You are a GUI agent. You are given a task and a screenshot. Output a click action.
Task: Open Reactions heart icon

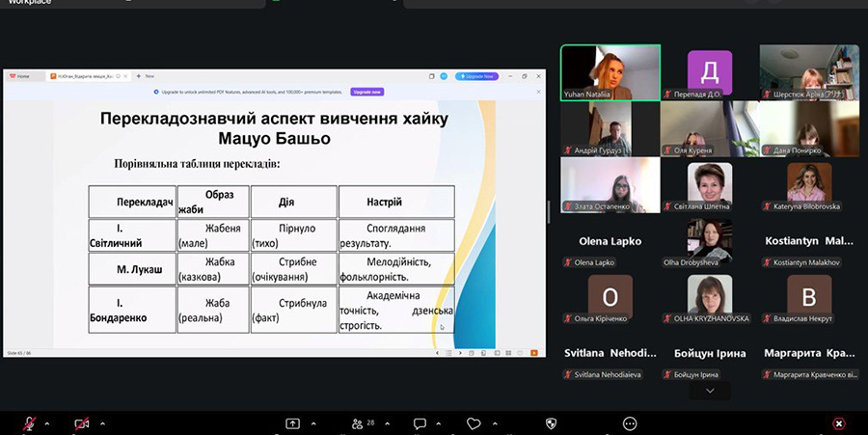click(x=474, y=424)
